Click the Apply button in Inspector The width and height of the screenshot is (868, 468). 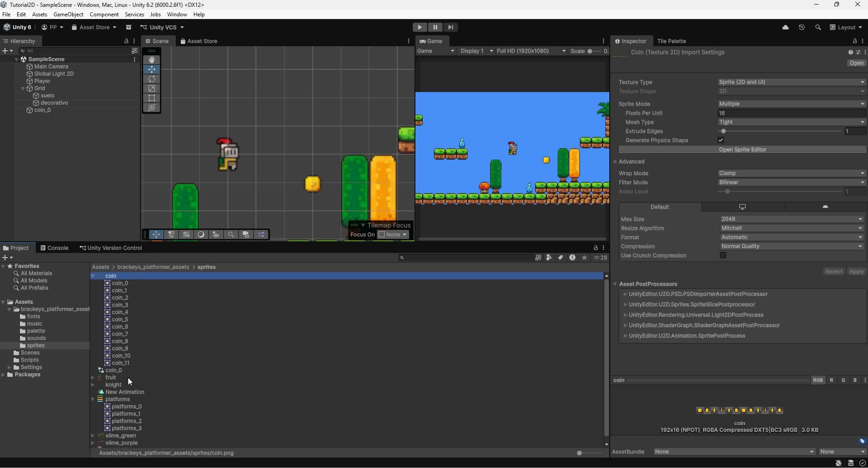(856, 272)
